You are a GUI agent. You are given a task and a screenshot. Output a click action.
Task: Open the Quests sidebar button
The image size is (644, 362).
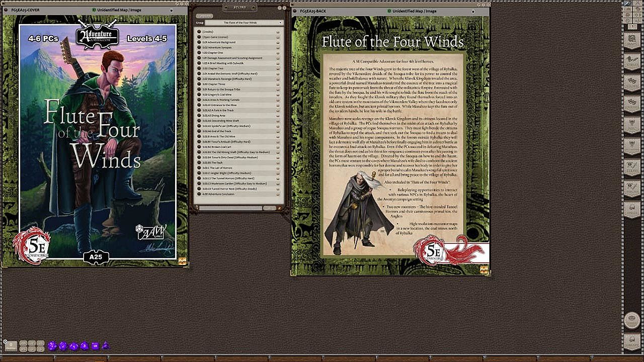(632, 103)
